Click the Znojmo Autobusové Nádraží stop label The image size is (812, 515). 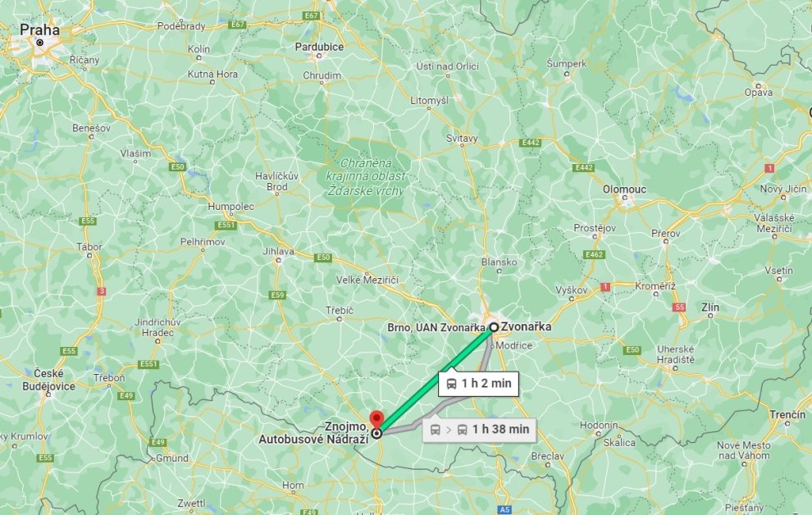point(314,433)
